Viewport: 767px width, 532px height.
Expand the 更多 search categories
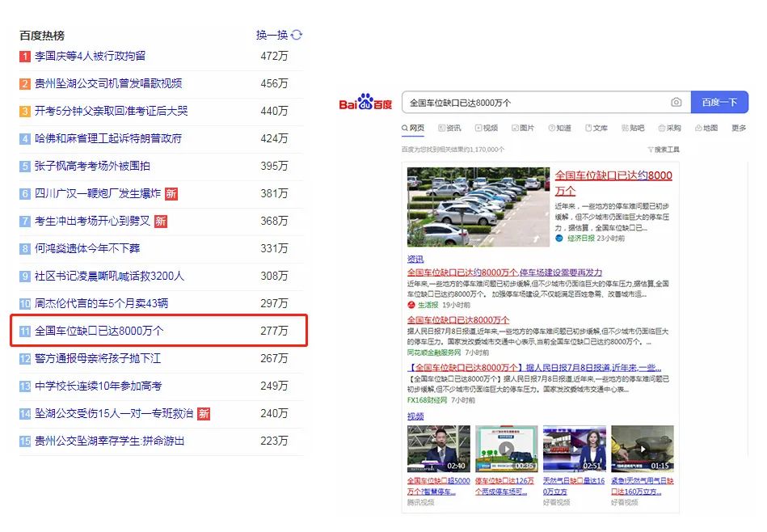[739, 128]
